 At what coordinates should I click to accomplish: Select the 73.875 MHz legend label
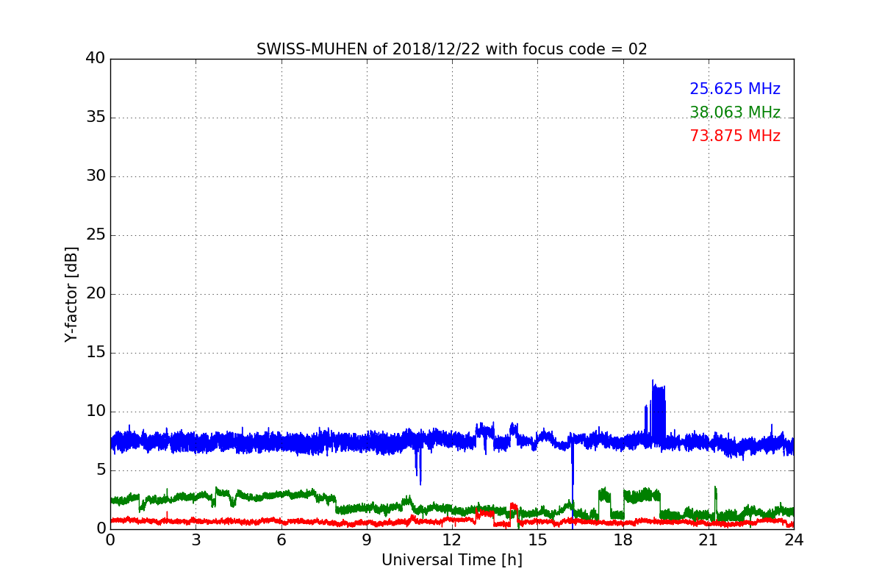tap(735, 136)
